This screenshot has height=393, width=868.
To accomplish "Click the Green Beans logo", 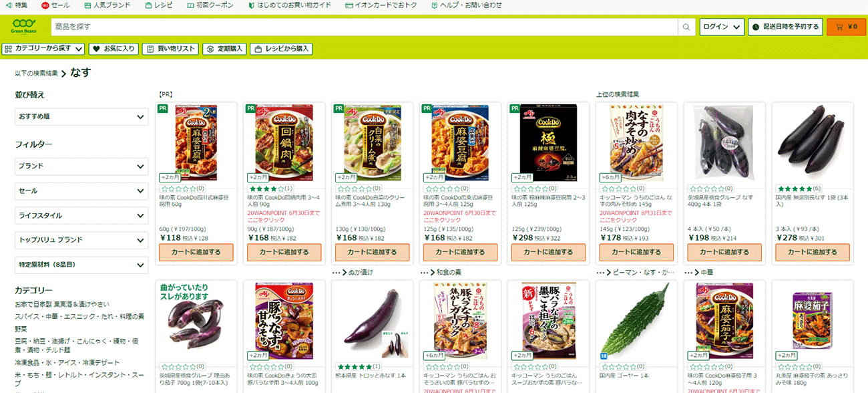I will [x=24, y=27].
